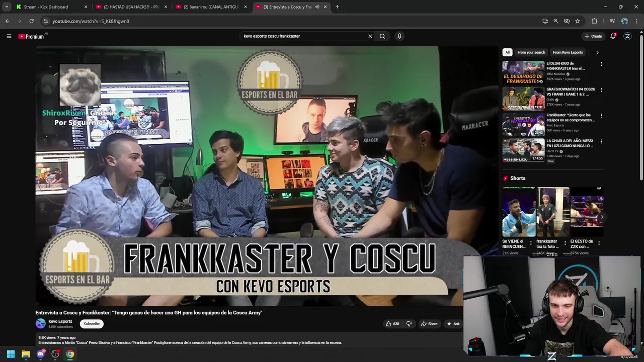
Task: Open the Chrome three-dot menu
Action: click(x=637, y=21)
